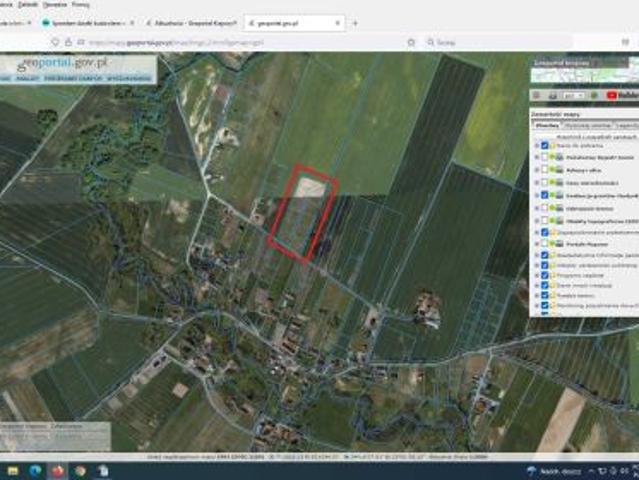Click the ANALIZY menu on geoportal header
The height and width of the screenshot is (480, 639).
pyautogui.click(x=28, y=78)
